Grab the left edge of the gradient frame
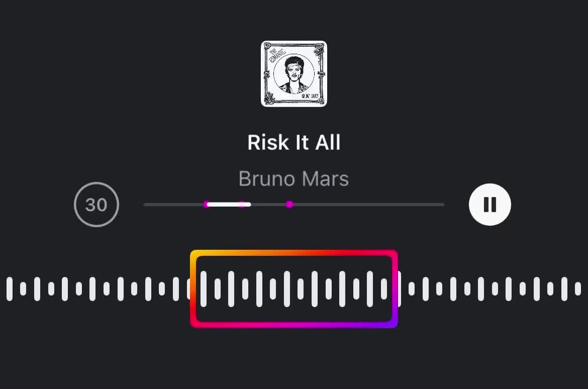The image size is (588, 389). [193, 289]
